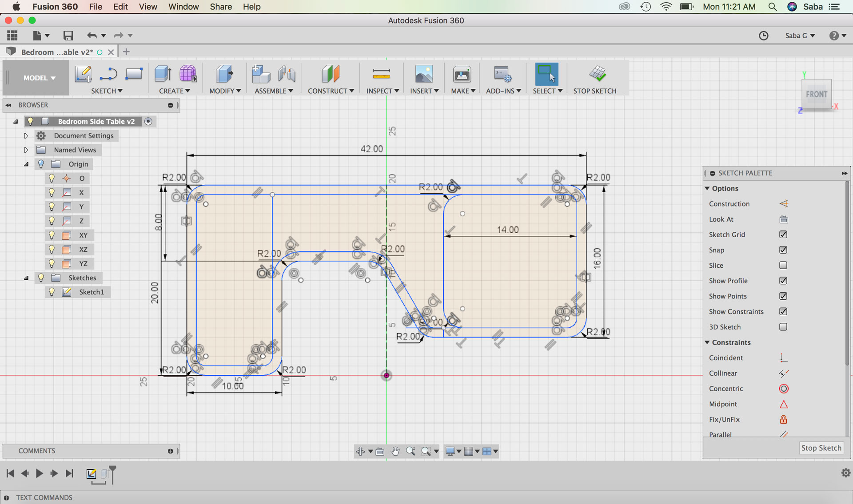
Task: Click the Pan hand tool in navigation bar
Action: (395, 451)
